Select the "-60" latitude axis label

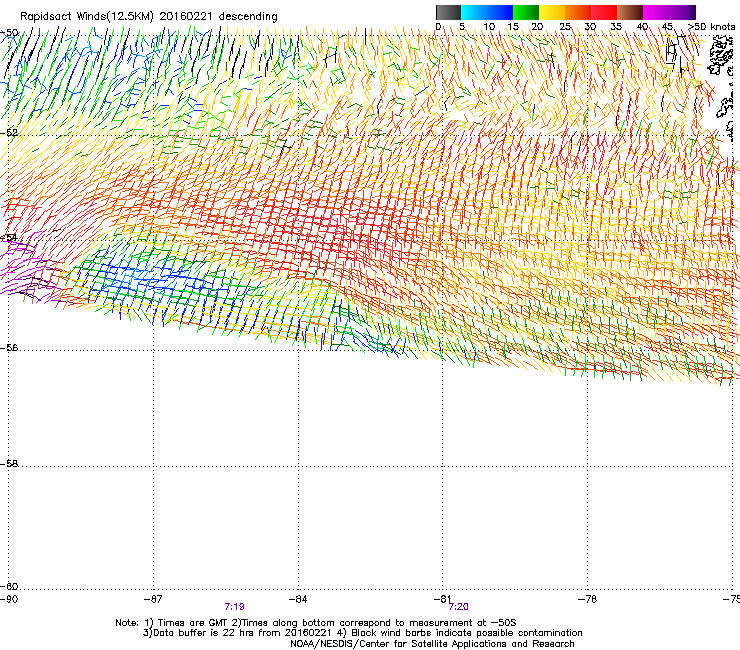(x=9, y=586)
